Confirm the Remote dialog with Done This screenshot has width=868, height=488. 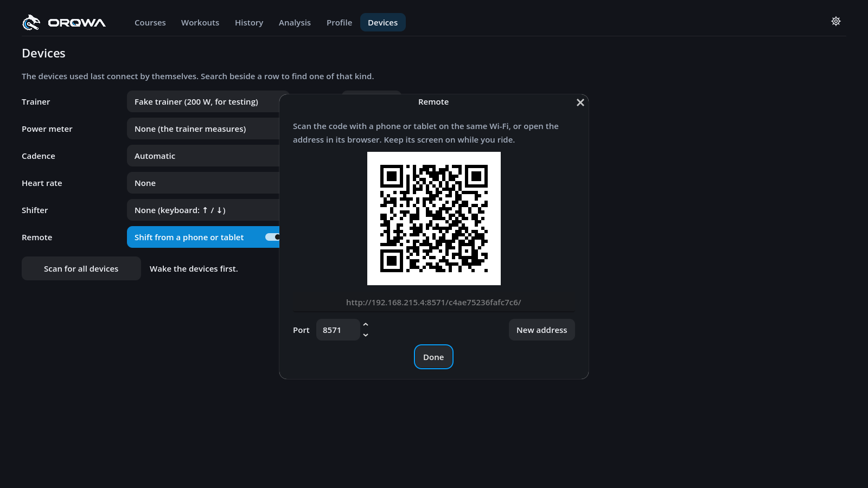tap(433, 357)
